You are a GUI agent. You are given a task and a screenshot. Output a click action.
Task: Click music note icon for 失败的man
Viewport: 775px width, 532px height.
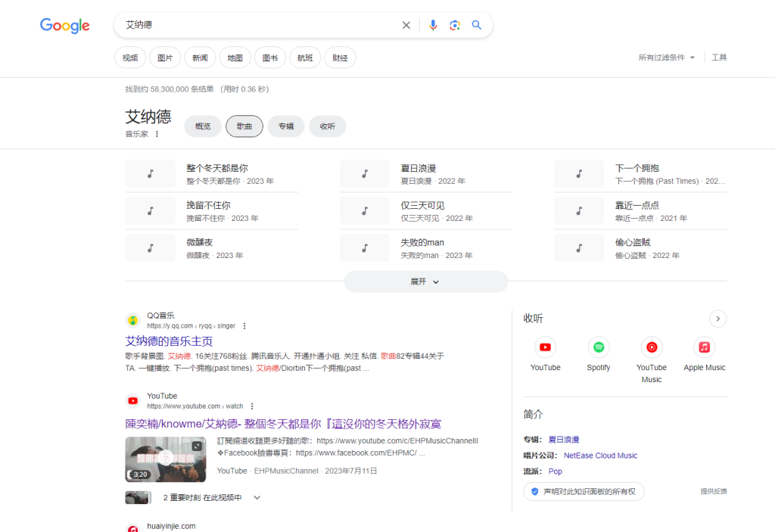[365, 247]
